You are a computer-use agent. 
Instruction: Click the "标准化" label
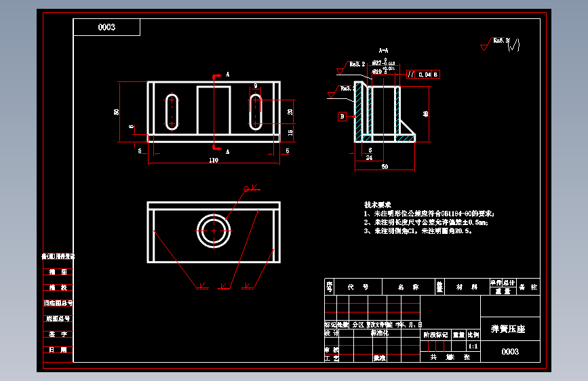pos(380,333)
